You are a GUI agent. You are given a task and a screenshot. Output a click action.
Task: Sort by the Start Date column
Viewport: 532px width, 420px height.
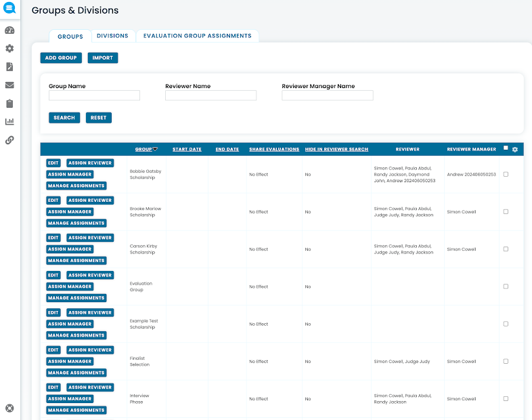[x=187, y=150]
